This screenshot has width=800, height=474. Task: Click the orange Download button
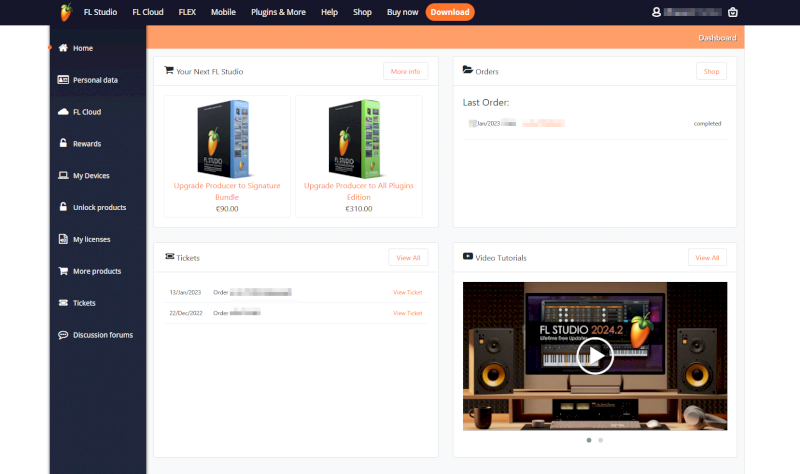(x=449, y=12)
